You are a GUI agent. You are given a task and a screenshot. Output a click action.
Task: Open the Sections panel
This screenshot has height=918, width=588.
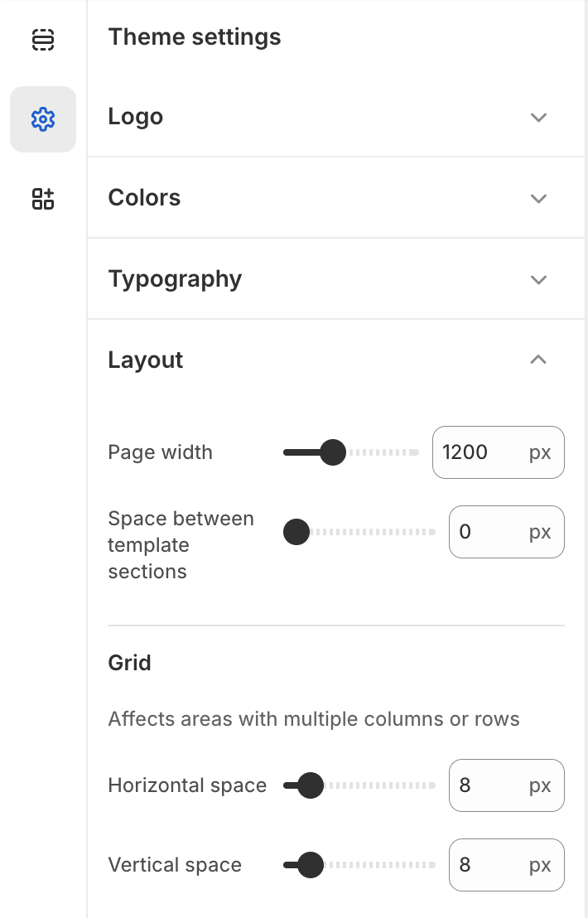coord(43,39)
